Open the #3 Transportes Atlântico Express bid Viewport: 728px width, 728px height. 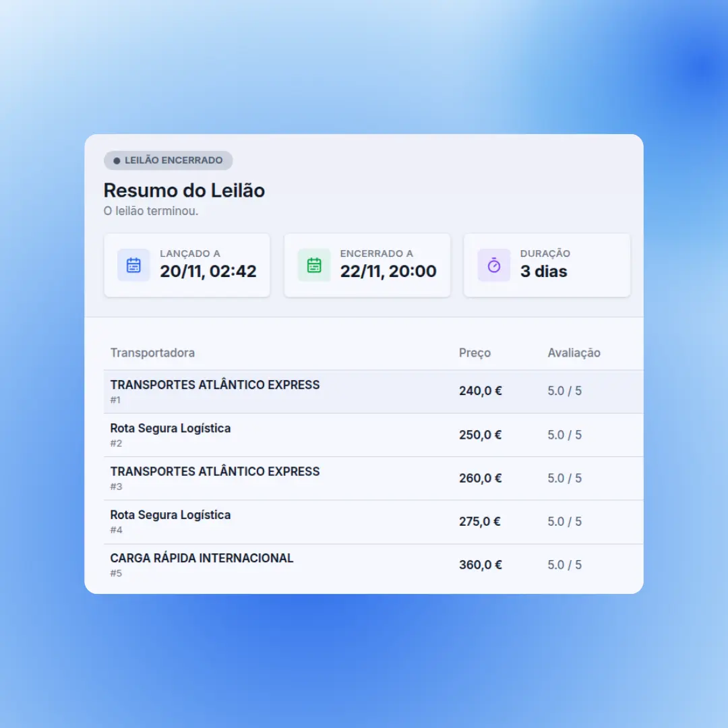(215, 472)
